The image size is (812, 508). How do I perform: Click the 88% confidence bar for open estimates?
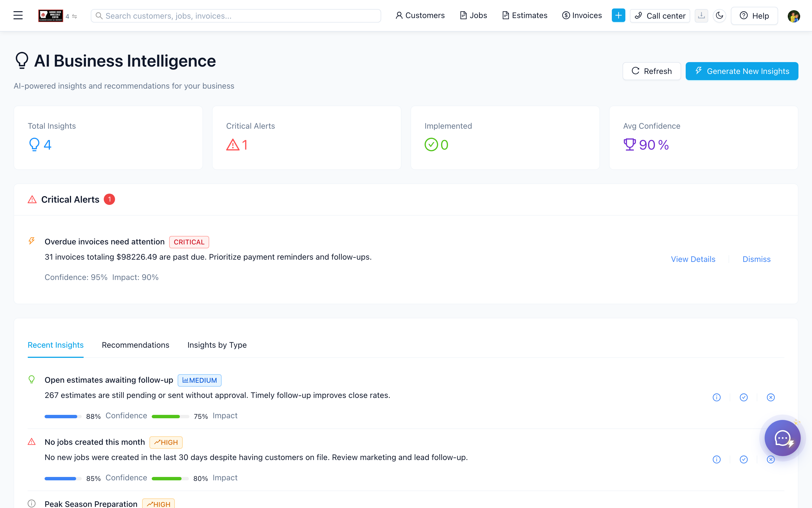(x=63, y=417)
